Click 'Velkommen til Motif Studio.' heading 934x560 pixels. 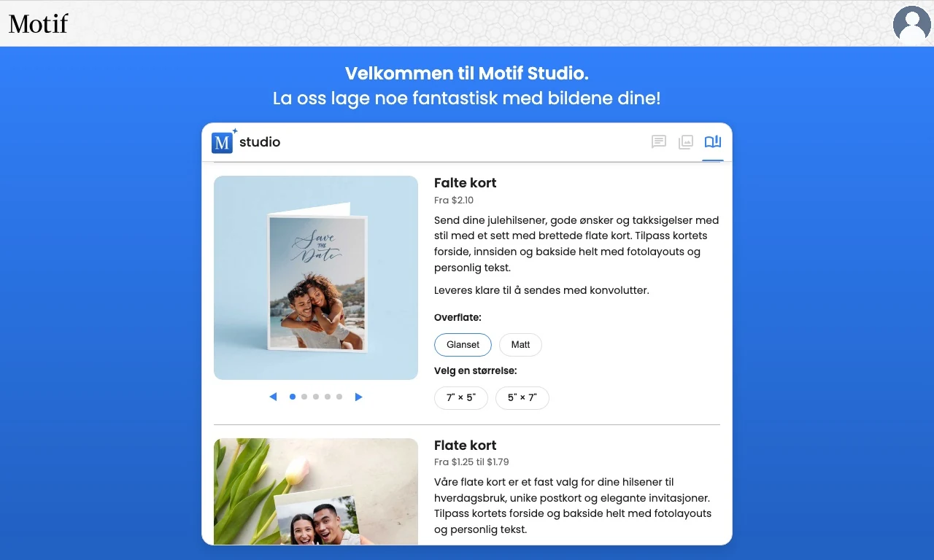(x=467, y=74)
